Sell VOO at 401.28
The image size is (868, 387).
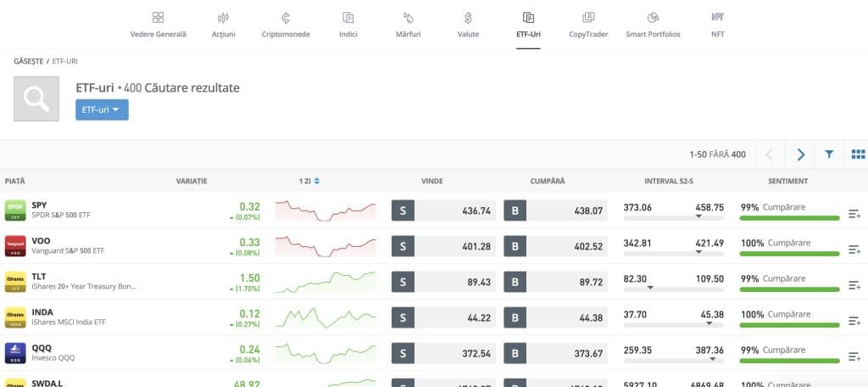[443, 246]
